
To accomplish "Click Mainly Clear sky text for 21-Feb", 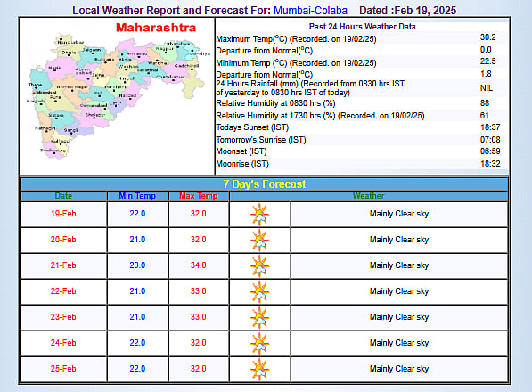I will (x=399, y=265).
